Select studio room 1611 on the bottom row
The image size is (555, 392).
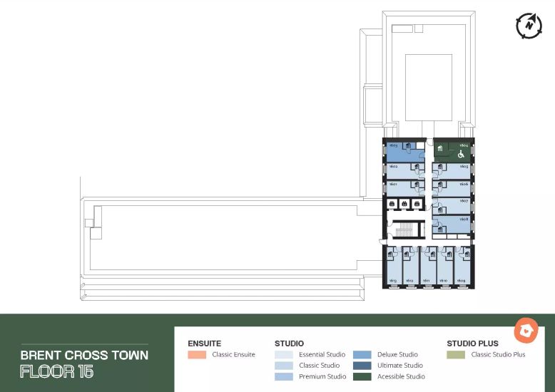(428, 271)
